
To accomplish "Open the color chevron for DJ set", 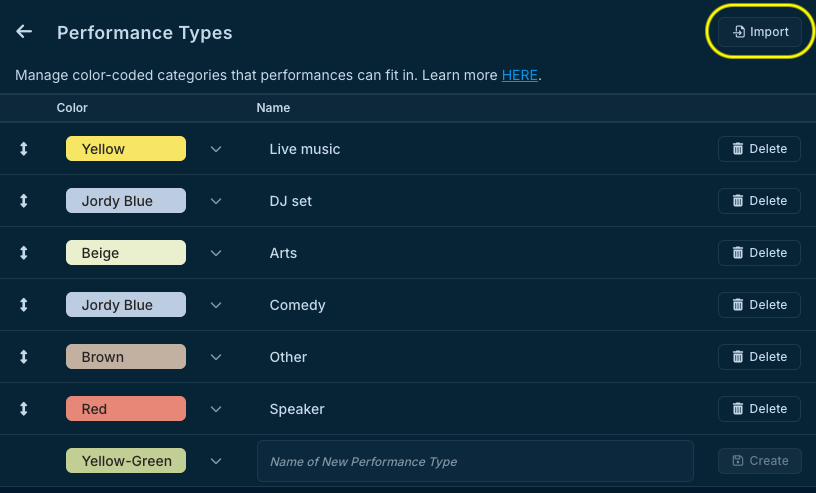I will click(x=216, y=201).
